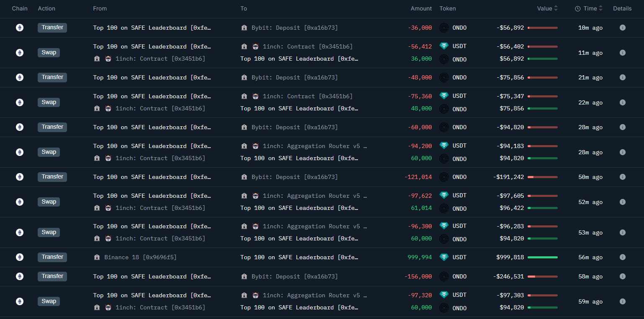Sort table by Value column arrows
This screenshot has width=644, height=319.
pos(556,8)
